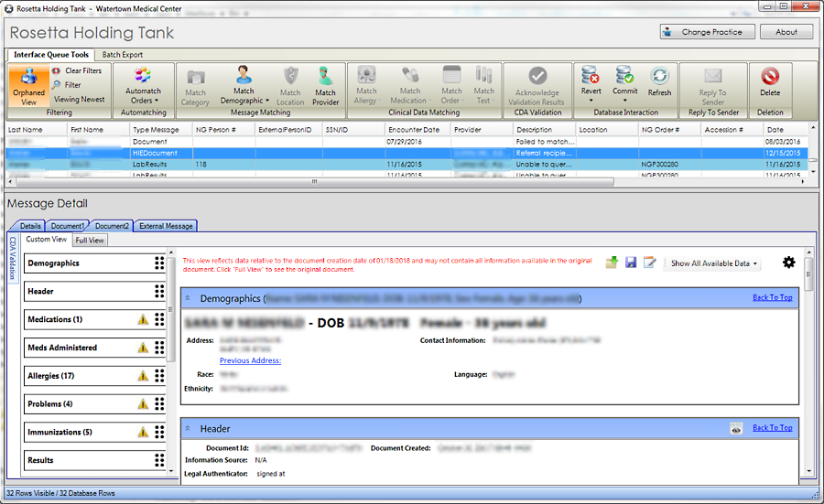Click the Match Allergy icon
This screenshot has height=504, width=824.
pos(366,75)
